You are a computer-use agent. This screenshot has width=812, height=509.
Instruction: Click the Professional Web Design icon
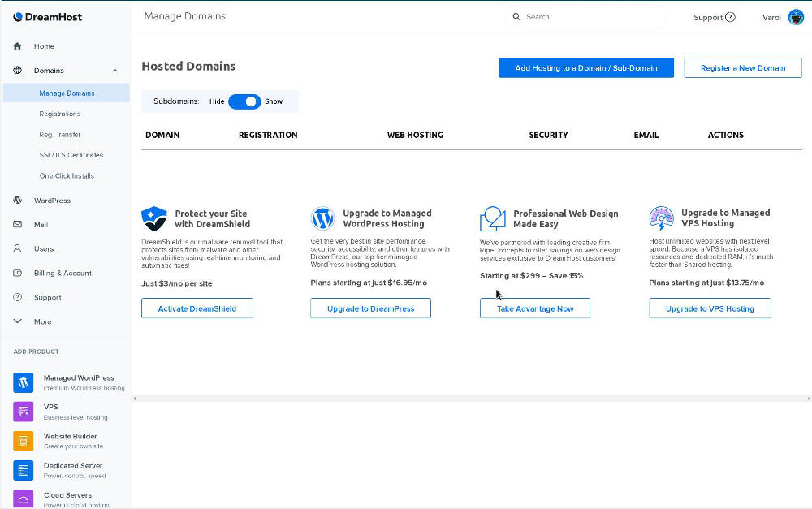[493, 218]
